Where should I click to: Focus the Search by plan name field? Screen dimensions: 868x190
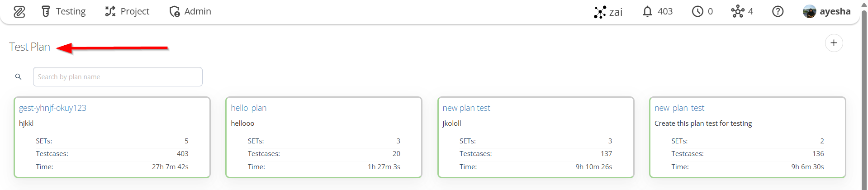click(x=118, y=77)
